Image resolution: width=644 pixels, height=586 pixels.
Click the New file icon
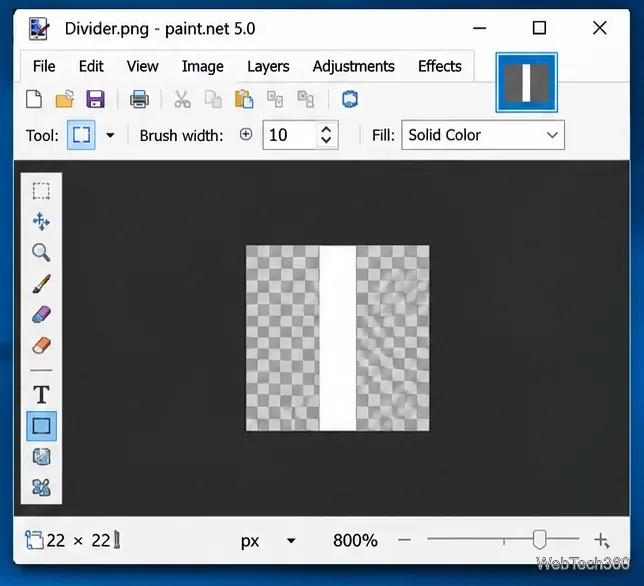pos(34,99)
